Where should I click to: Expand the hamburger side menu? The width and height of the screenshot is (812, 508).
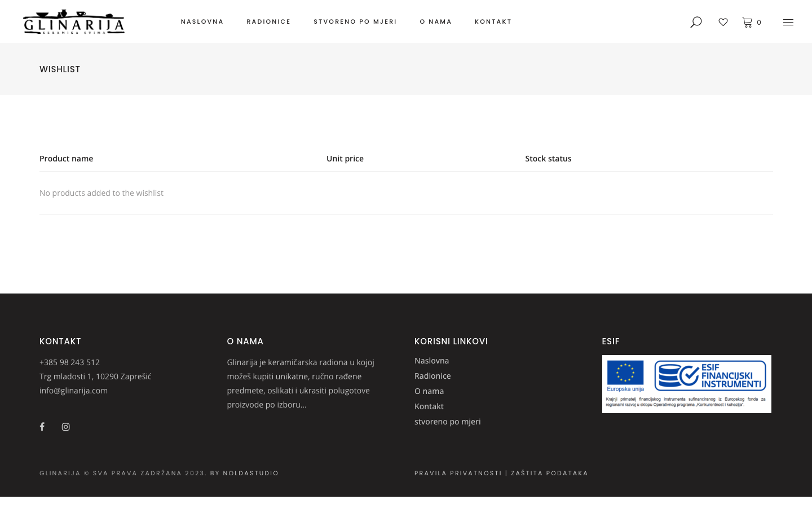coord(788,22)
